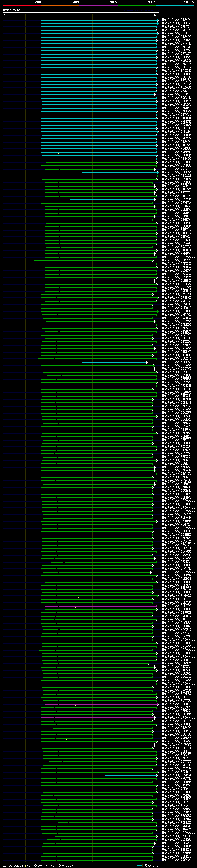
Task: Select hit label UniRef100_B6SIG5
Action: pyautogui.click(x=177, y=84)
